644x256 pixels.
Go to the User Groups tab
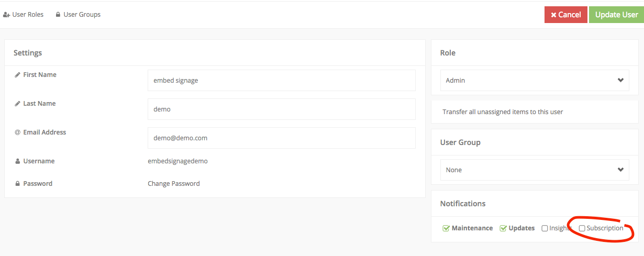point(82,15)
